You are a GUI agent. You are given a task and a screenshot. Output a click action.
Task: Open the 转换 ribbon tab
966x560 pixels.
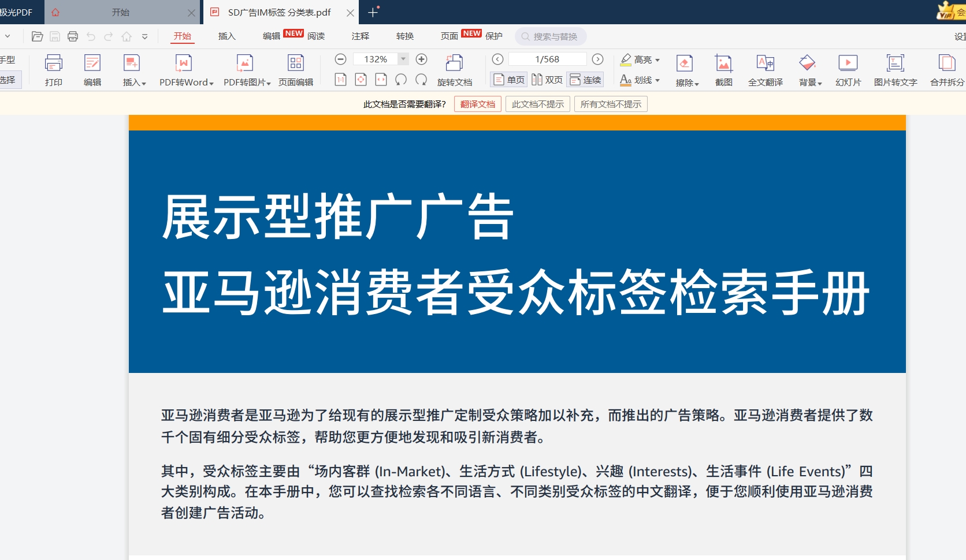click(405, 36)
